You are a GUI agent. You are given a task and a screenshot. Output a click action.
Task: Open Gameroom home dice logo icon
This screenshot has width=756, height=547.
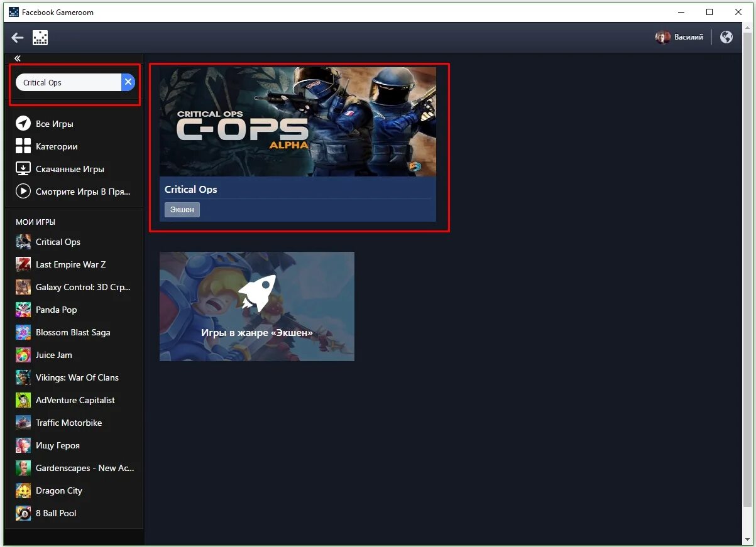click(41, 38)
